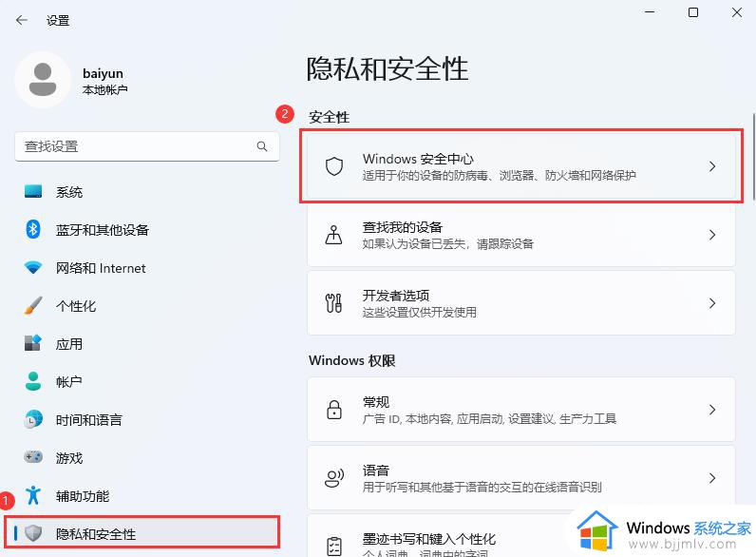This screenshot has height=557, width=756.
Task: Click the 常规 padlock icon
Action: pyautogui.click(x=334, y=410)
